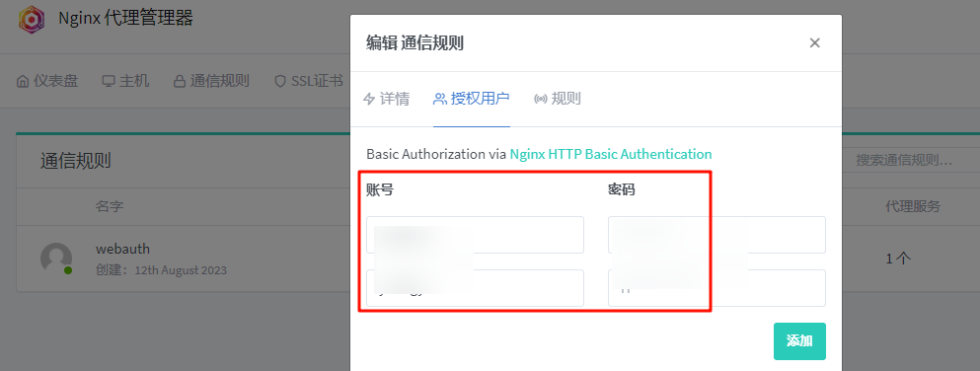The image size is (980, 371).
Task: Click the 代理服务 column header
Action: tap(913, 206)
